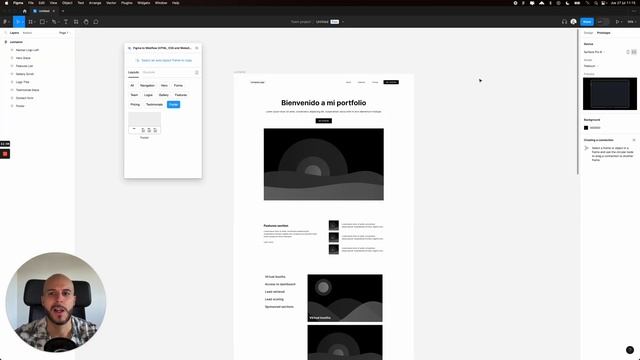Click the blue Share button
The image size is (640, 360).
pos(587,22)
